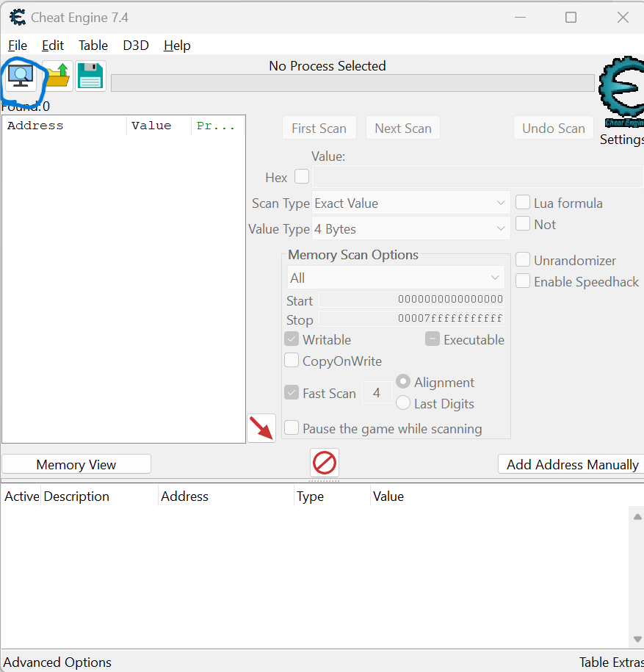Open Table Extras
The width and height of the screenshot is (644, 672).
coord(611,662)
